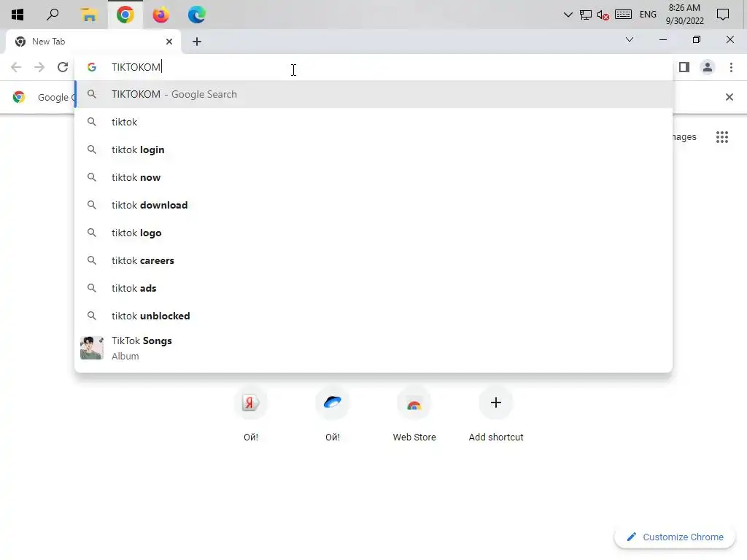Choose the 'tiktok download' suggestion
747x560 pixels.
tap(373, 205)
